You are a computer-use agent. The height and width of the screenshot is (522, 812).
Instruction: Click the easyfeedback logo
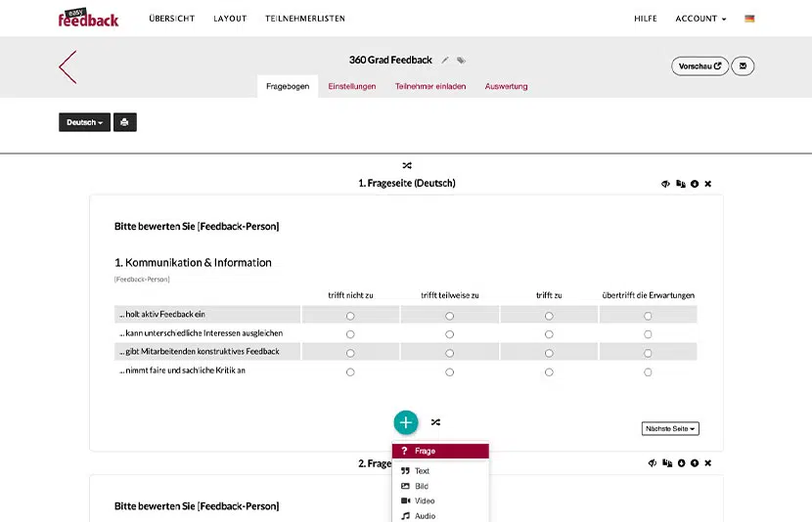pyautogui.click(x=88, y=18)
